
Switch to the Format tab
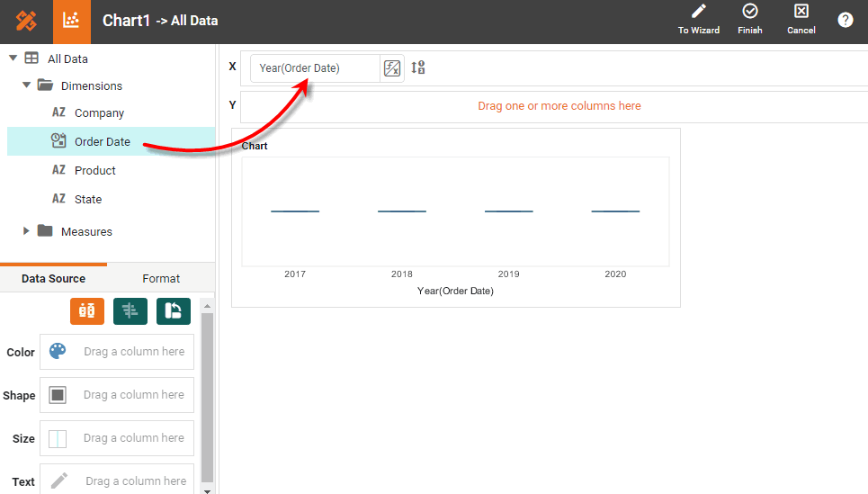[x=161, y=279]
